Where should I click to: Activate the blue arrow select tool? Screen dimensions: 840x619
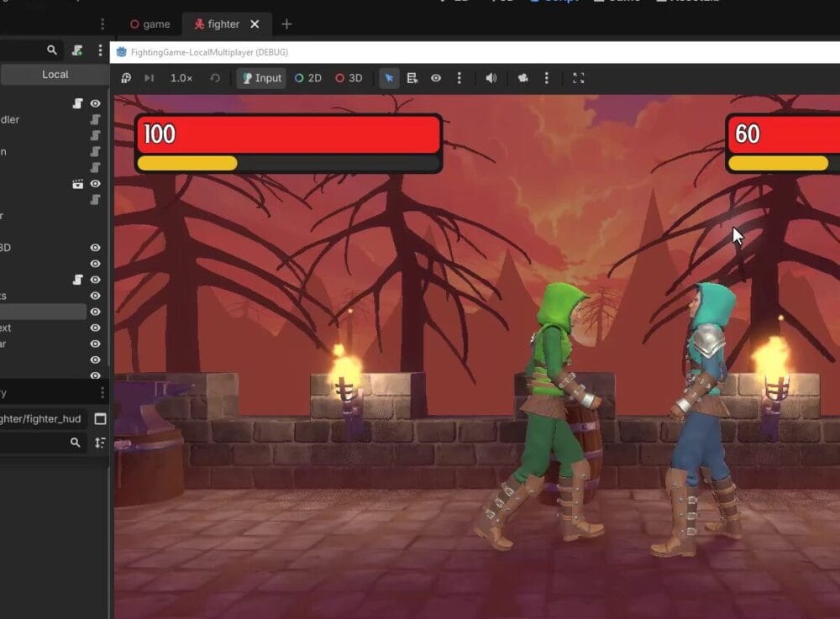(x=390, y=78)
